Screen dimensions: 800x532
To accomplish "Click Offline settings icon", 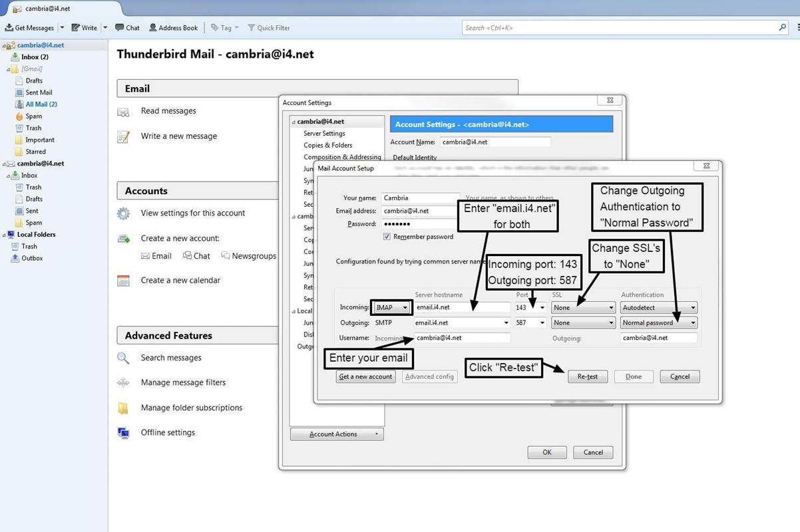I will pos(123,433).
